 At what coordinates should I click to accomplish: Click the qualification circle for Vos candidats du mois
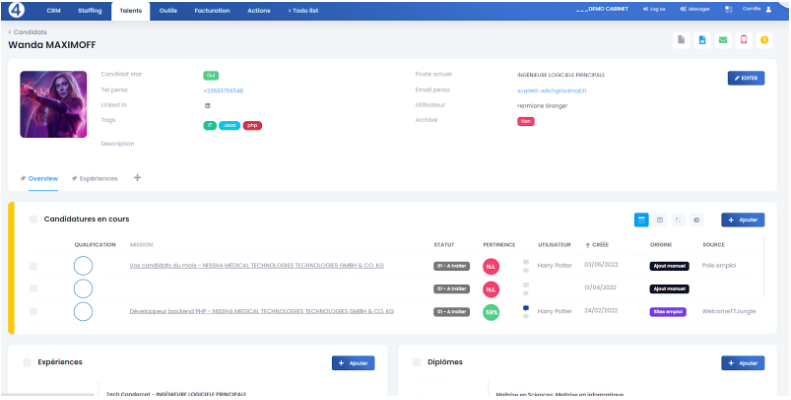click(x=83, y=266)
